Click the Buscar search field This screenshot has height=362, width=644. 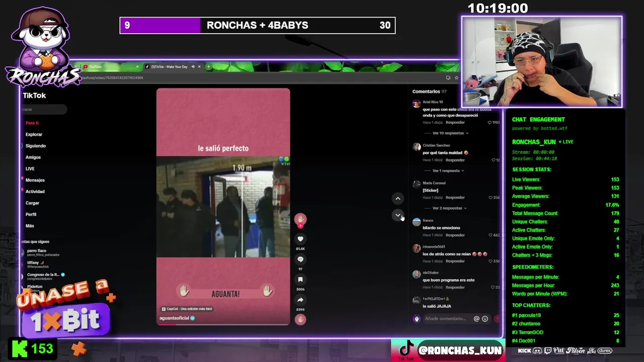44,109
